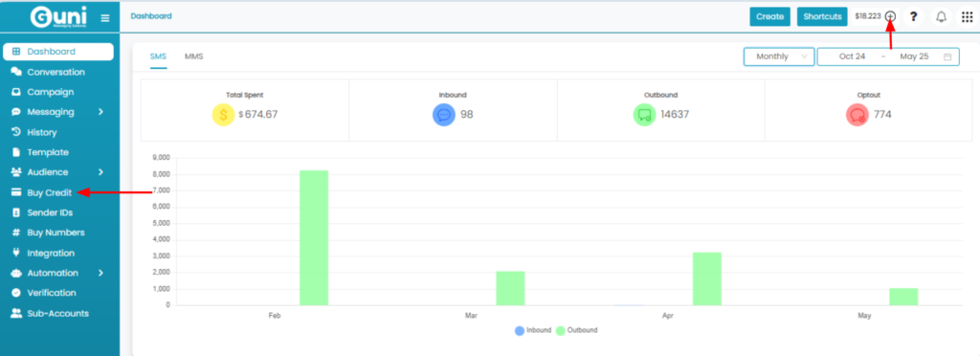Toggle Inbound series in chart legend
The height and width of the screenshot is (356, 980).
(x=532, y=330)
